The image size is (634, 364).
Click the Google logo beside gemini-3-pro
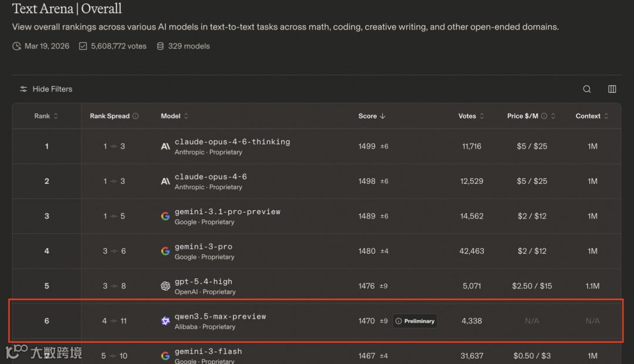(166, 251)
